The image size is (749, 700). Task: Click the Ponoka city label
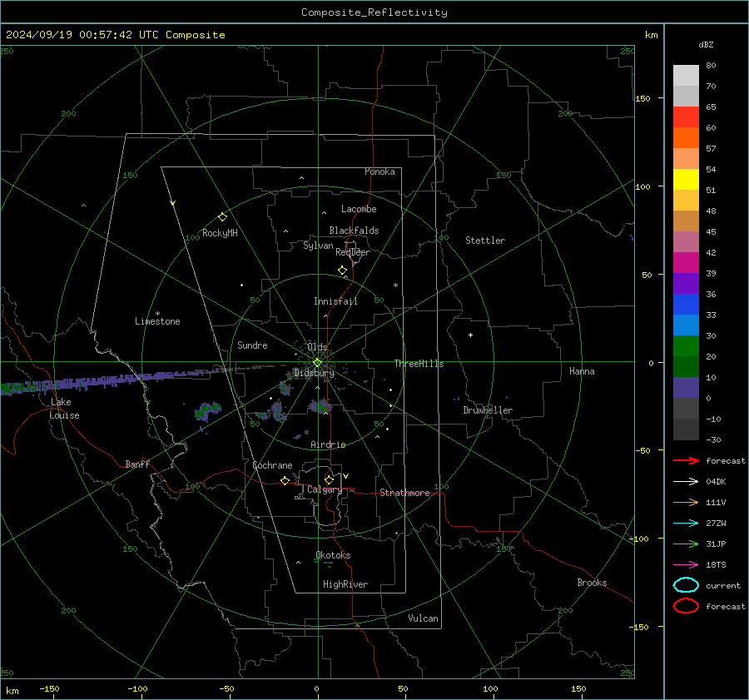(379, 171)
